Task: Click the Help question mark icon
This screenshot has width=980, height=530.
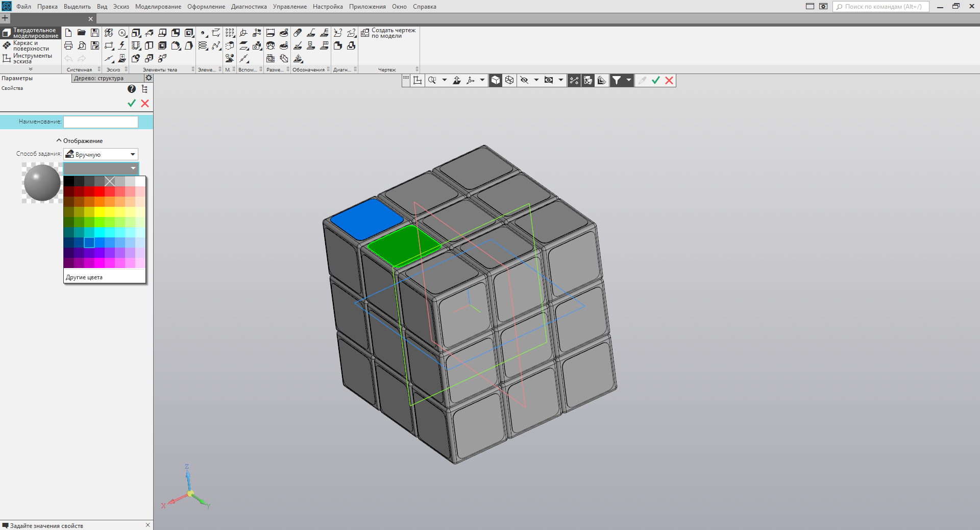Action: [x=132, y=89]
